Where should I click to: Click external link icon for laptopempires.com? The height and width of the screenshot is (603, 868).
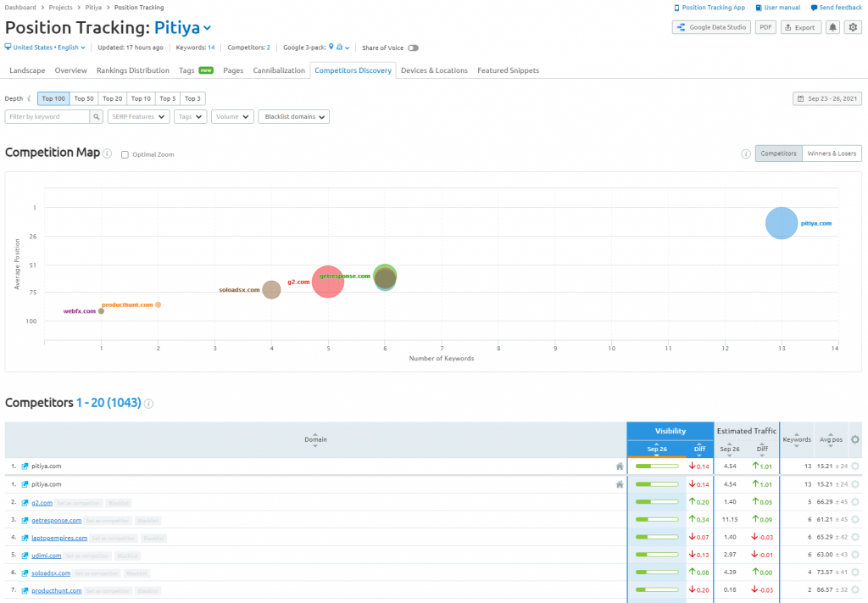(25, 539)
